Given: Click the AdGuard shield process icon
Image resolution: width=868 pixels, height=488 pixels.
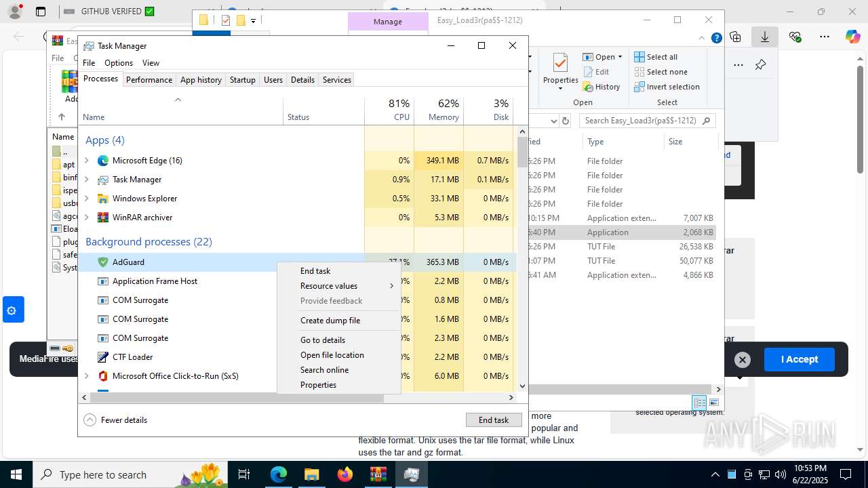Looking at the screenshot, I should pos(103,262).
